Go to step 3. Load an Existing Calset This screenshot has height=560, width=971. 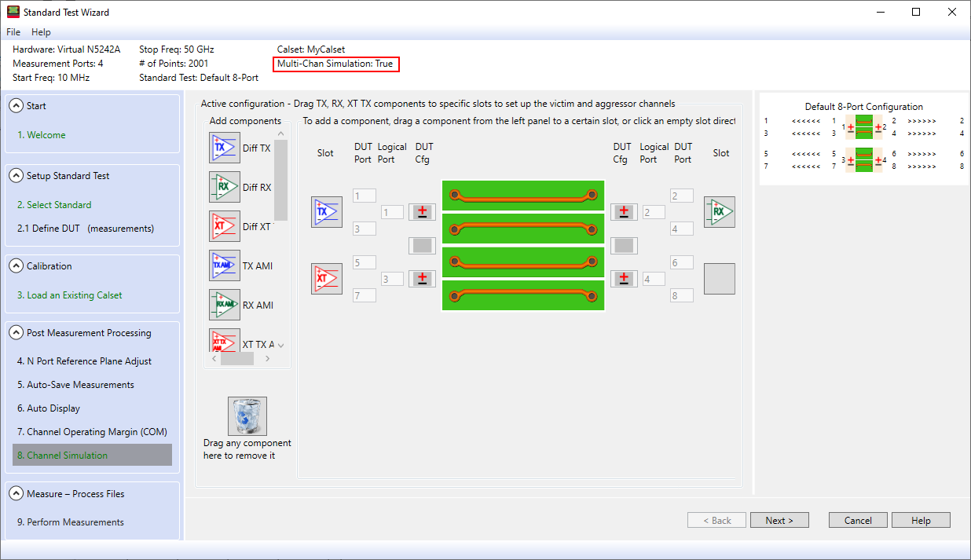pyautogui.click(x=70, y=295)
